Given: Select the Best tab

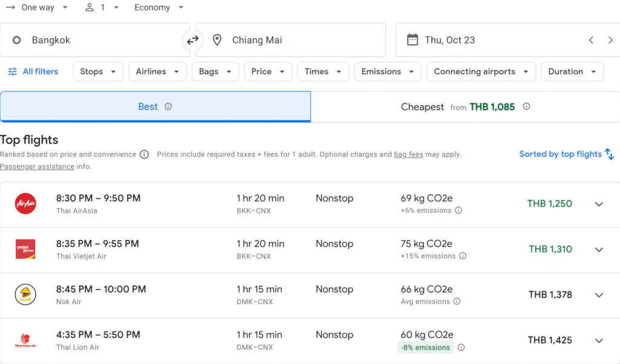Looking at the screenshot, I should pyautogui.click(x=148, y=107).
